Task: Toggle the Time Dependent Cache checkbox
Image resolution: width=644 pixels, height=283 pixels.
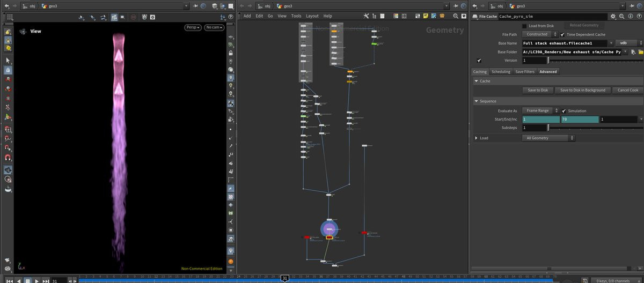Action: [x=562, y=34]
